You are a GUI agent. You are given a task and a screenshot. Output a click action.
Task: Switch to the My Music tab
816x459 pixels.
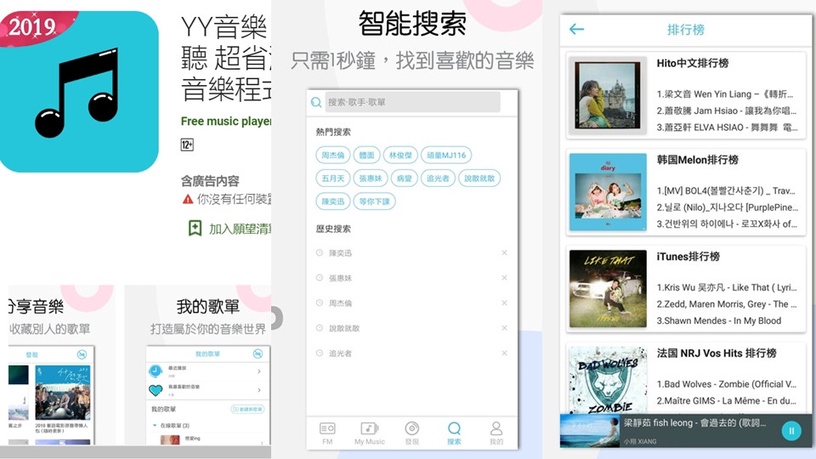click(369, 433)
